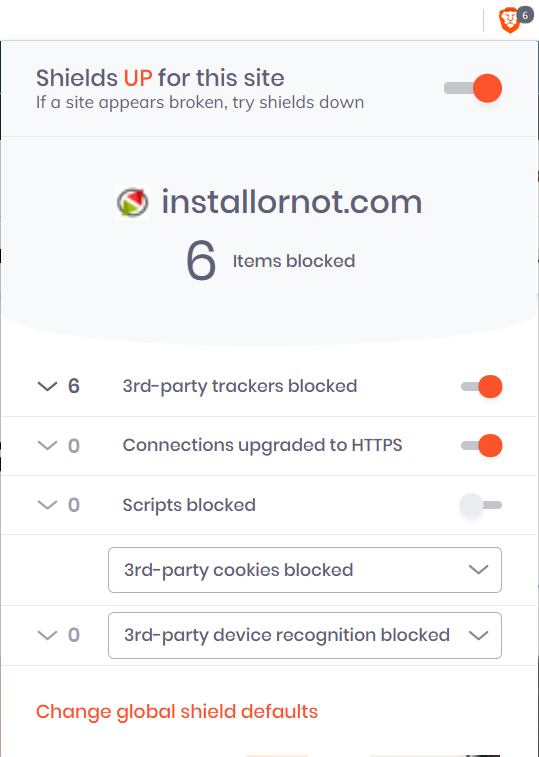Click the 3rd-party trackers blocked label
Image resolution: width=539 pixels, height=757 pixels.
pos(240,386)
